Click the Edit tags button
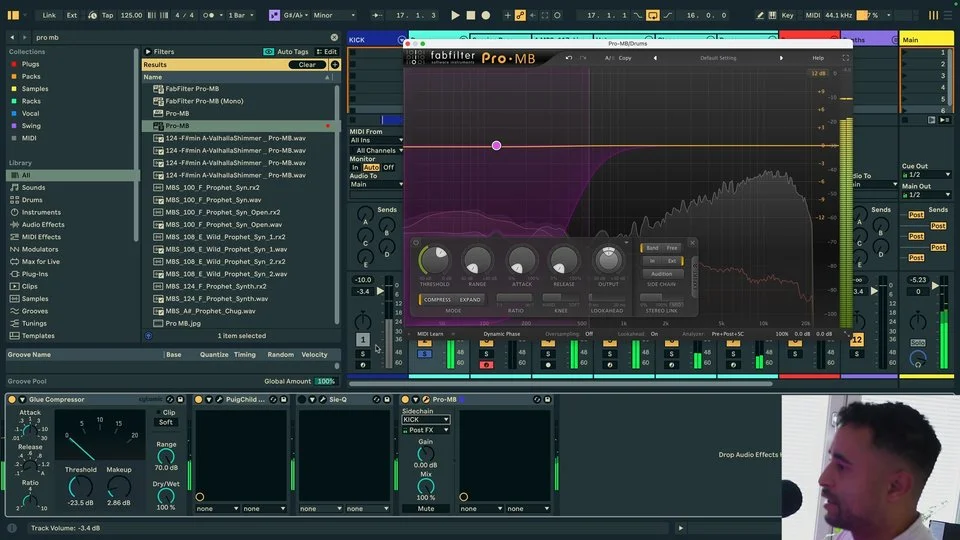Image resolution: width=960 pixels, height=540 pixels. [326, 52]
